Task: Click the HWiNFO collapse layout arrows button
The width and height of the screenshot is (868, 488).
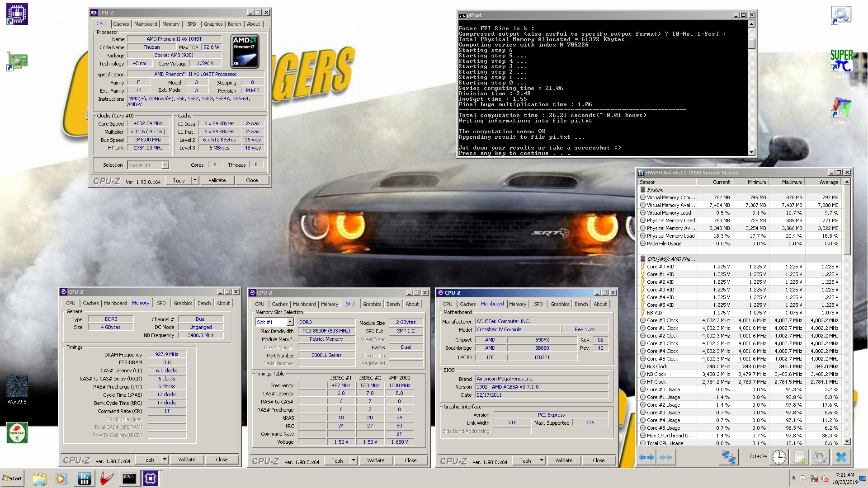Action: 666,457
